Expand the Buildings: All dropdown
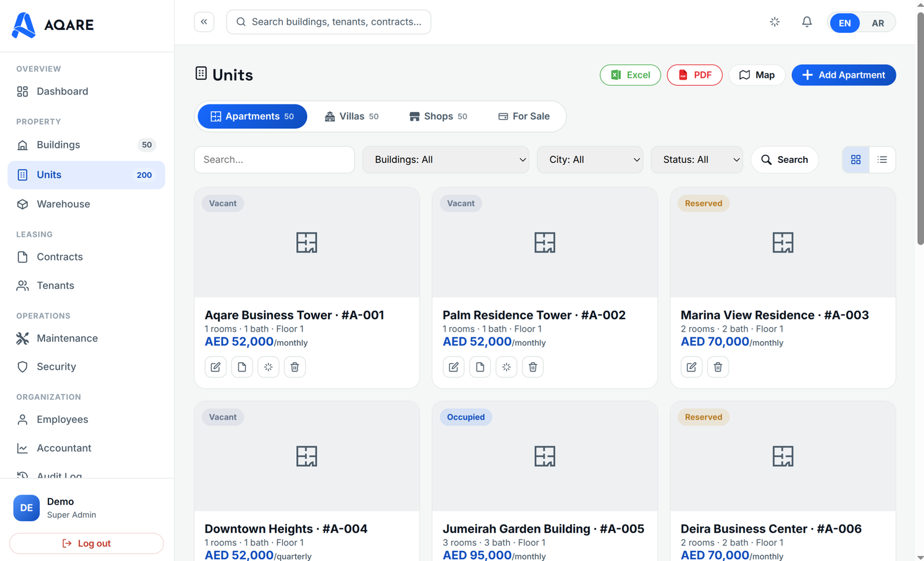Viewport: 924px width, 561px height. point(446,159)
